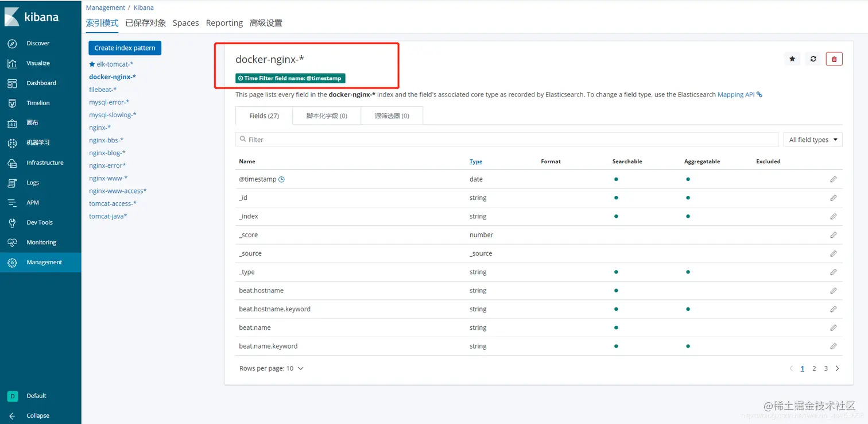
Task: Open the Default space avatar
Action: coord(12,396)
